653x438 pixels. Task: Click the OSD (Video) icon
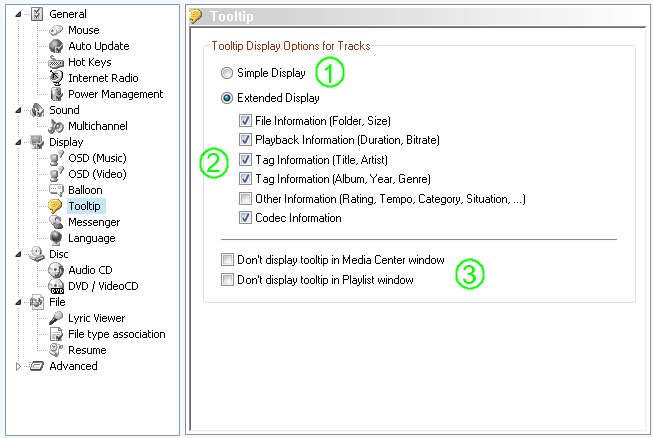pos(56,174)
